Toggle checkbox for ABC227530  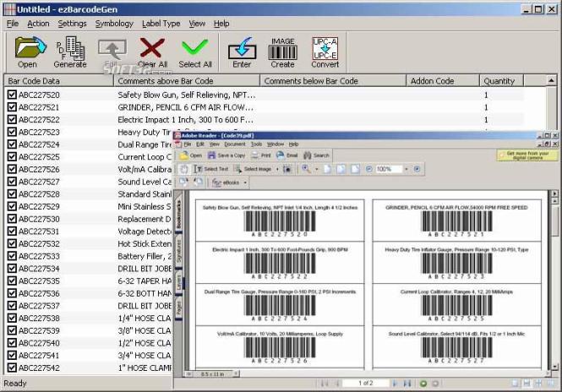[x=12, y=219]
